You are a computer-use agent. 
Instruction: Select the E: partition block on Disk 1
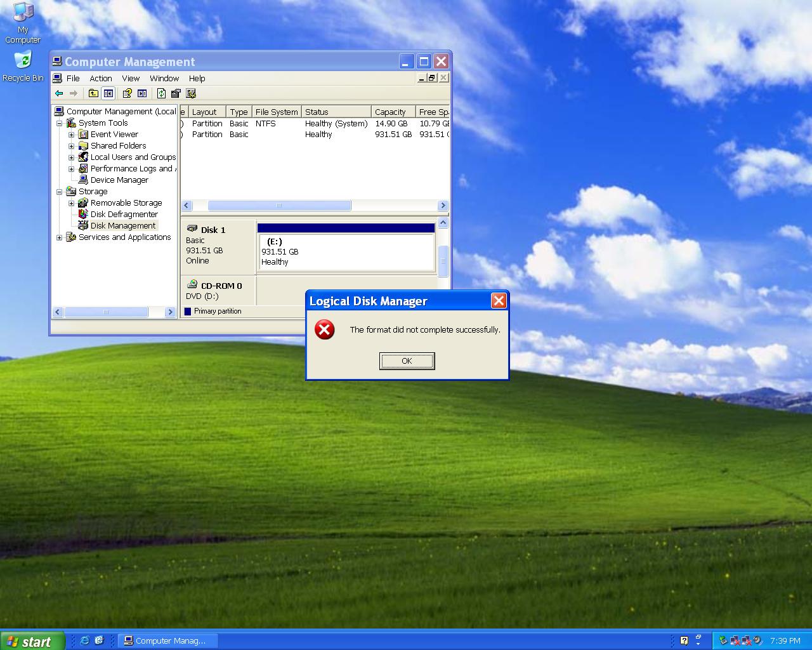pyautogui.click(x=346, y=251)
